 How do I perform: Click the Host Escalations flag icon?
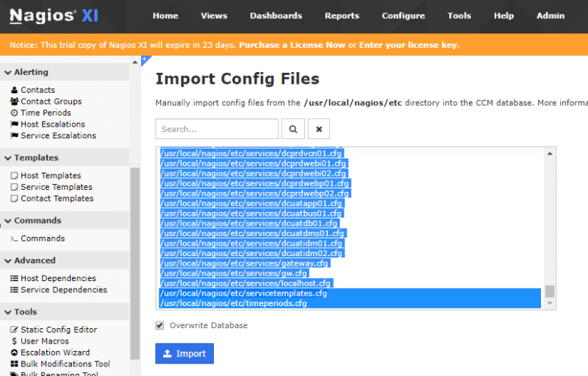pyautogui.click(x=14, y=124)
